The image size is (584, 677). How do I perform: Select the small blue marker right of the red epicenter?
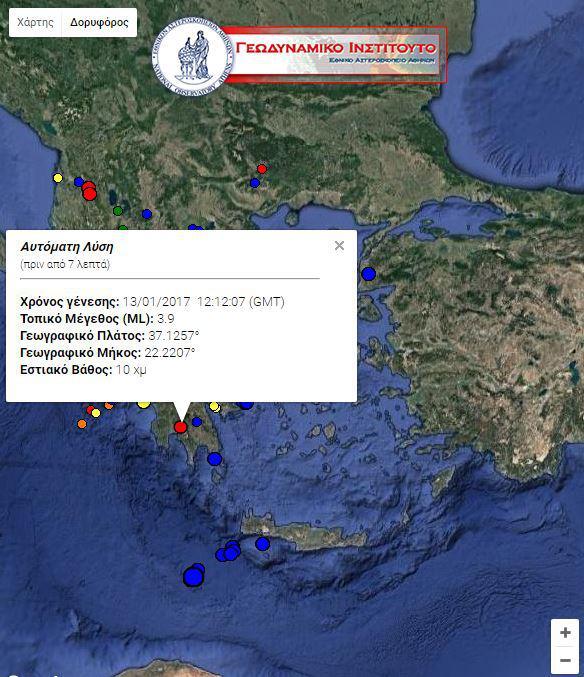(x=197, y=422)
